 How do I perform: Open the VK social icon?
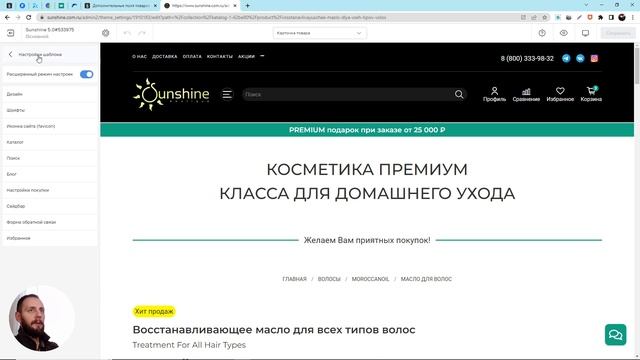coord(580,58)
